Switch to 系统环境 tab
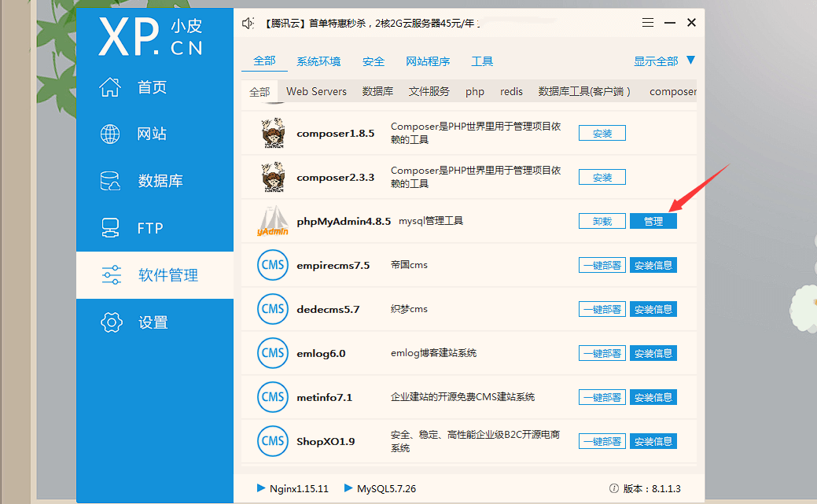This screenshot has height=504, width=817. [319, 61]
